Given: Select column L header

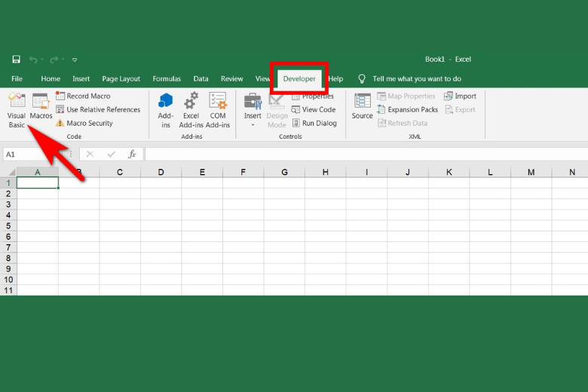Looking at the screenshot, I should click(x=490, y=172).
